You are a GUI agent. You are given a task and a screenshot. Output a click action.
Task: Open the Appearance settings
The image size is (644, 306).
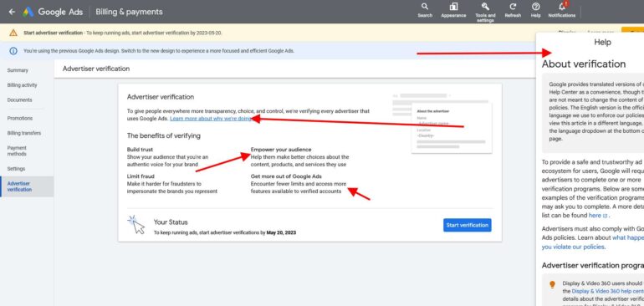[453, 11]
